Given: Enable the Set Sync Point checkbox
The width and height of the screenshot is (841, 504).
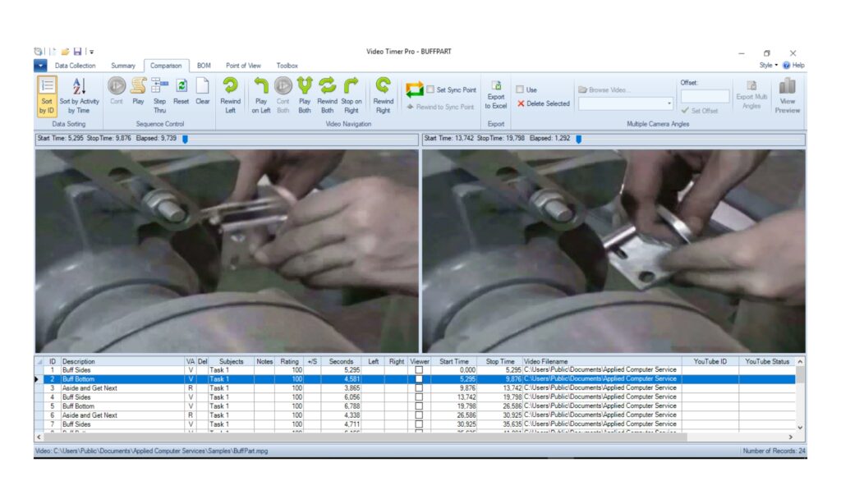Looking at the screenshot, I should tap(430, 90).
